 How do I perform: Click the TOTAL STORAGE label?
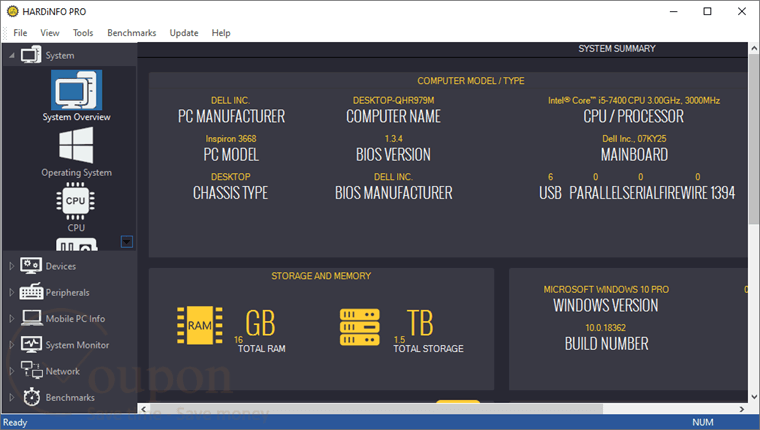428,349
